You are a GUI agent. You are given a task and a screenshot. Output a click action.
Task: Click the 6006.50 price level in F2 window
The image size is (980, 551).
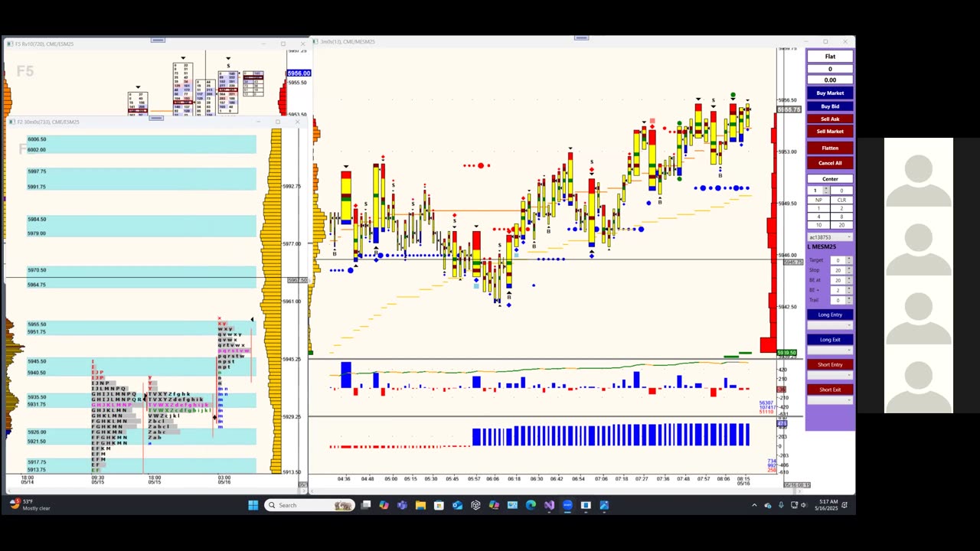coord(37,139)
